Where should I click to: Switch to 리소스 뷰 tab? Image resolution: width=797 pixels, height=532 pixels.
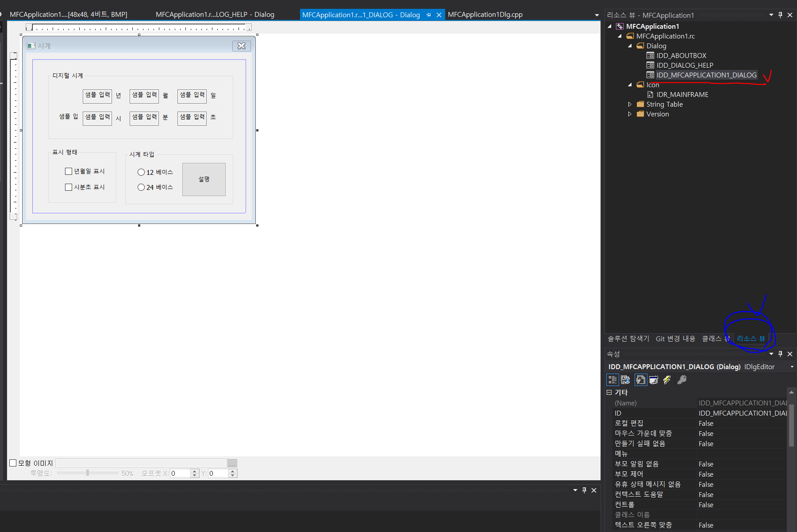point(751,339)
